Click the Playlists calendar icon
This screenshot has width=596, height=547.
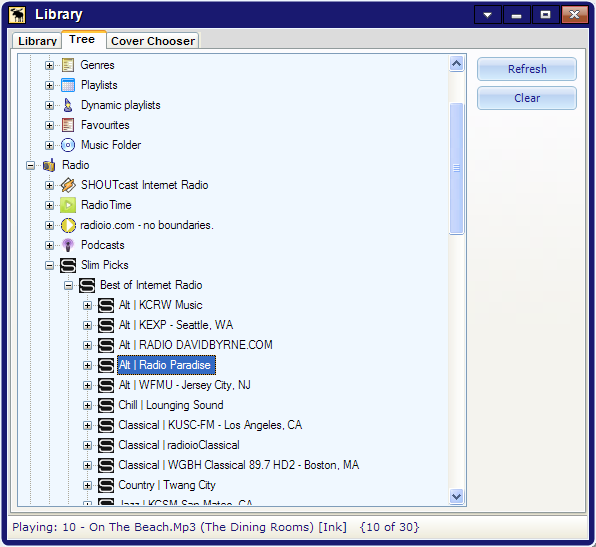(68, 85)
